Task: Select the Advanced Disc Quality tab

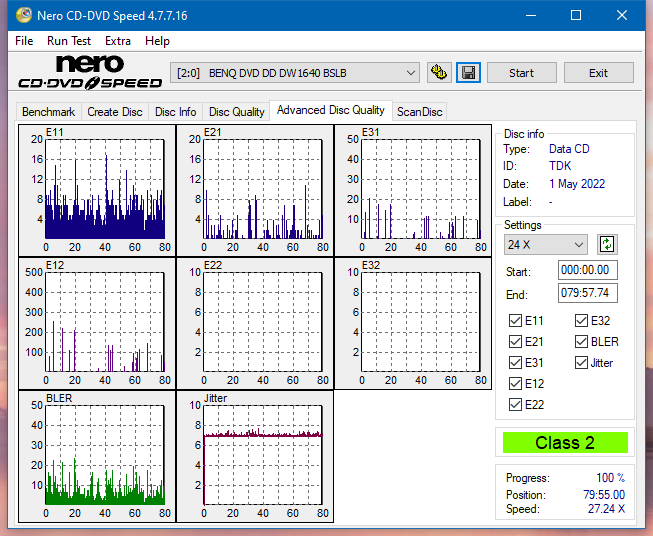Action: (331, 110)
